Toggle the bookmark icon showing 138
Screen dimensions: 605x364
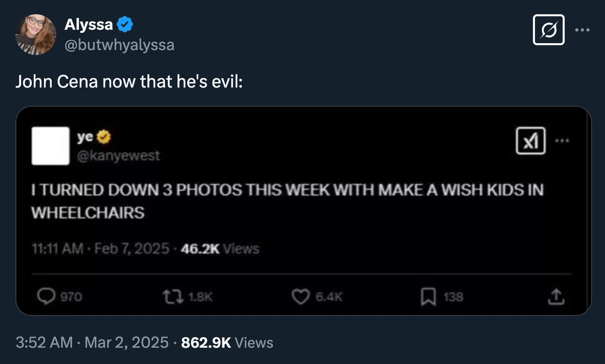[x=428, y=296]
